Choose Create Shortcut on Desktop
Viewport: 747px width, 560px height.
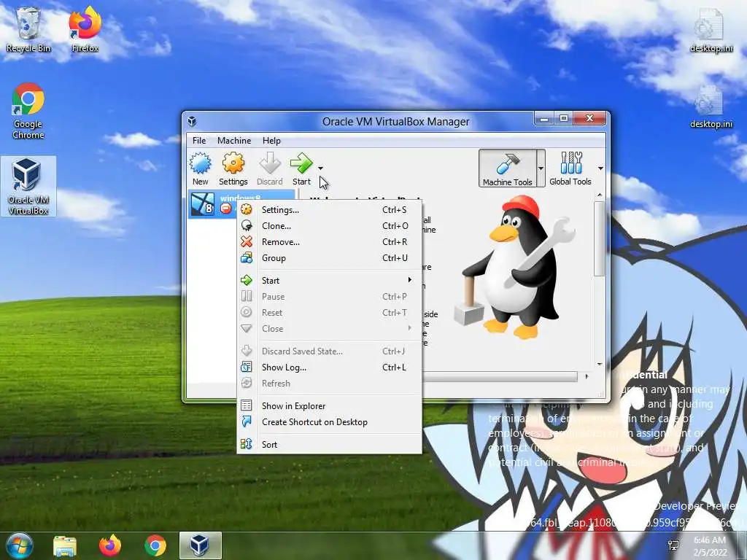click(x=329, y=422)
